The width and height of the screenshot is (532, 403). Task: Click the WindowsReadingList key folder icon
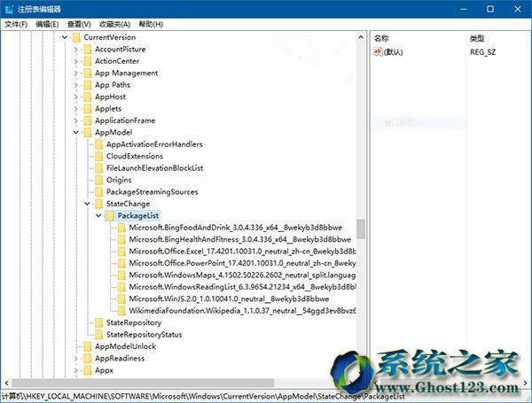(121, 287)
